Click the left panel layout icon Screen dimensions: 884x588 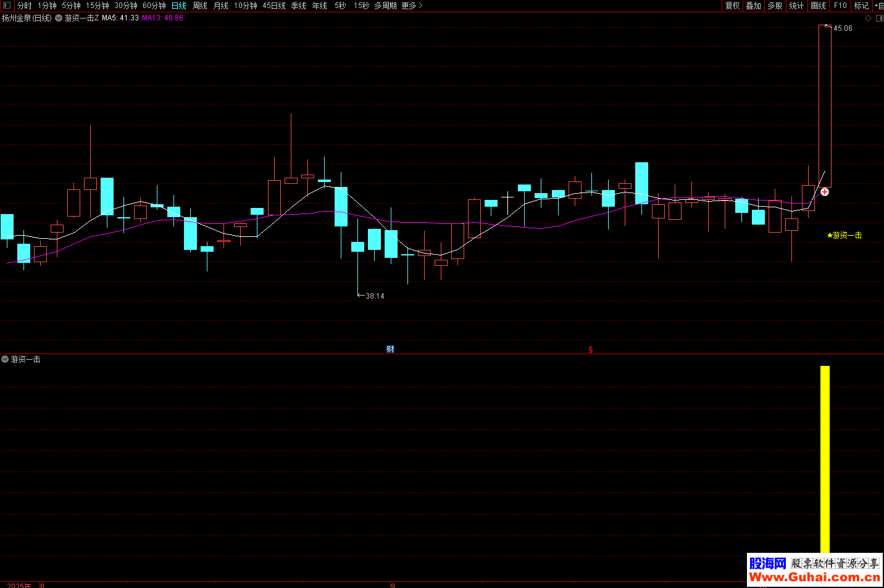tap(7, 6)
